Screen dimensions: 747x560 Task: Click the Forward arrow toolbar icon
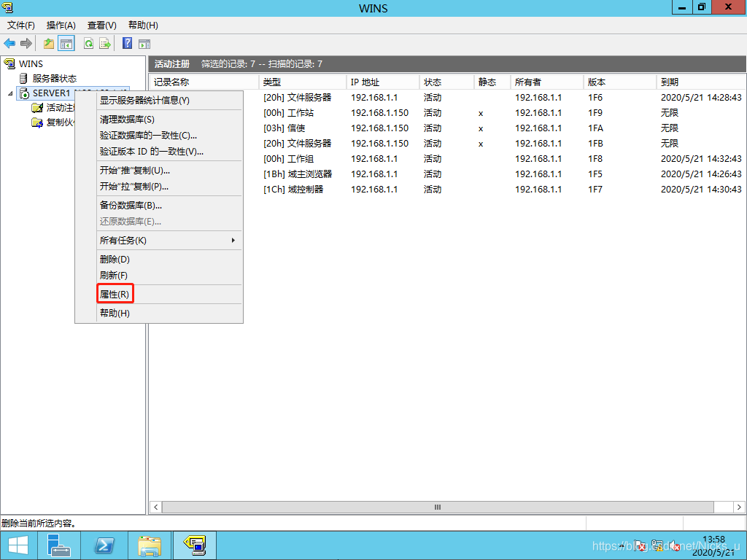pos(26,44)
